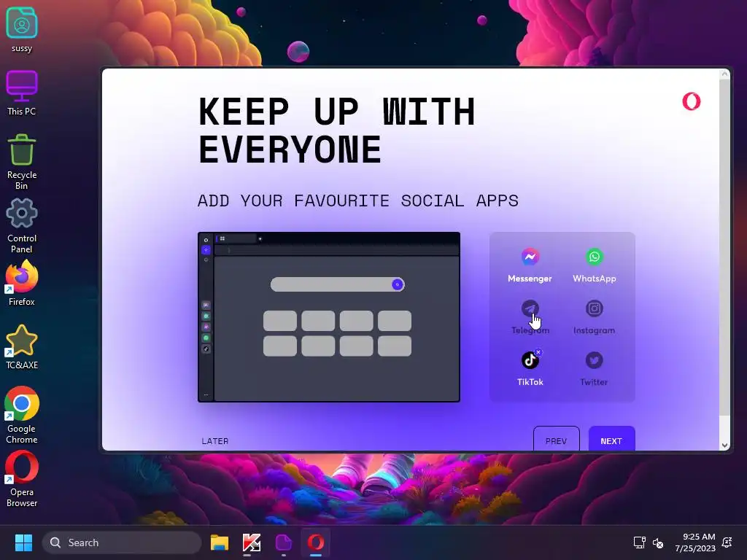The width and height of the screenshot is (747, 560).
Task: Select the Opera Browser desktop shortcut
Action: click(21, 479)
